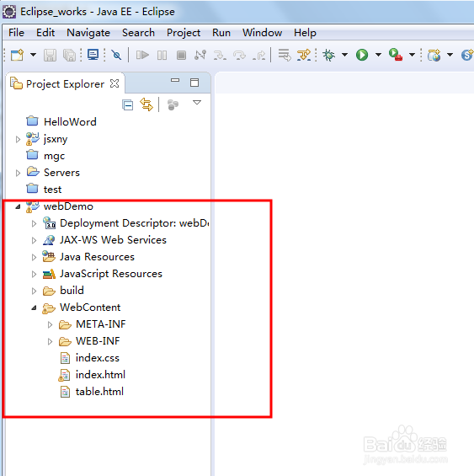The width and height of the screenshot is (474, 476).
Task: Expand the WEB-INF folder
Action: (50, 341)
